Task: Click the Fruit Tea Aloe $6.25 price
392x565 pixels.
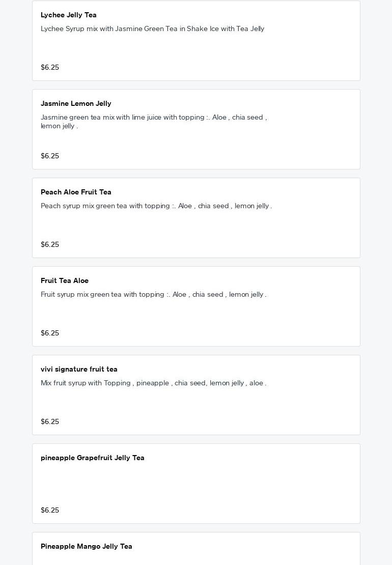Action: coord(50,333)
